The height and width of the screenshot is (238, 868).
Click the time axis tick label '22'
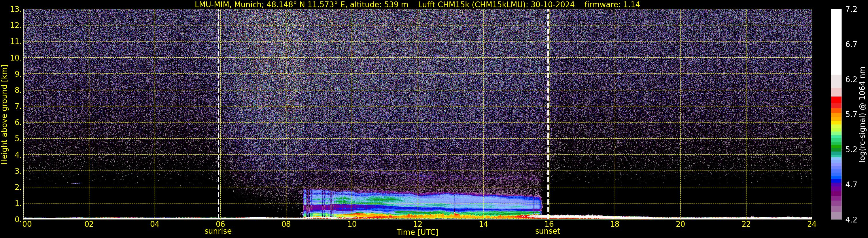tap(746, 224)
